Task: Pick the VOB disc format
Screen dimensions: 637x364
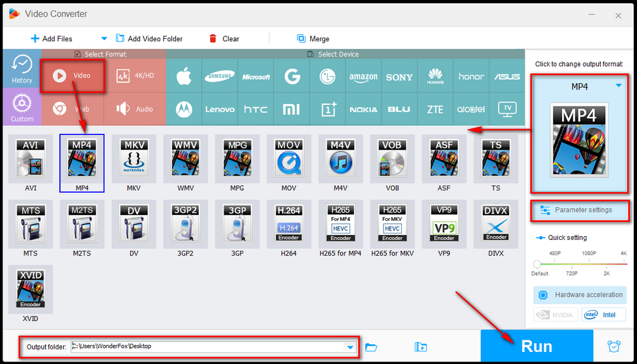Action: (x=392, y=158)
